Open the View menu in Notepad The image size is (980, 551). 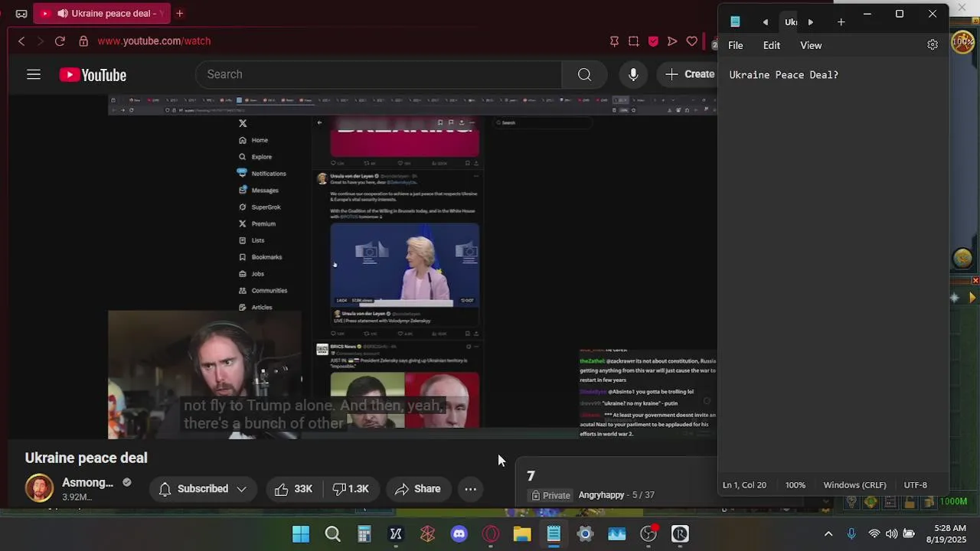811,45
